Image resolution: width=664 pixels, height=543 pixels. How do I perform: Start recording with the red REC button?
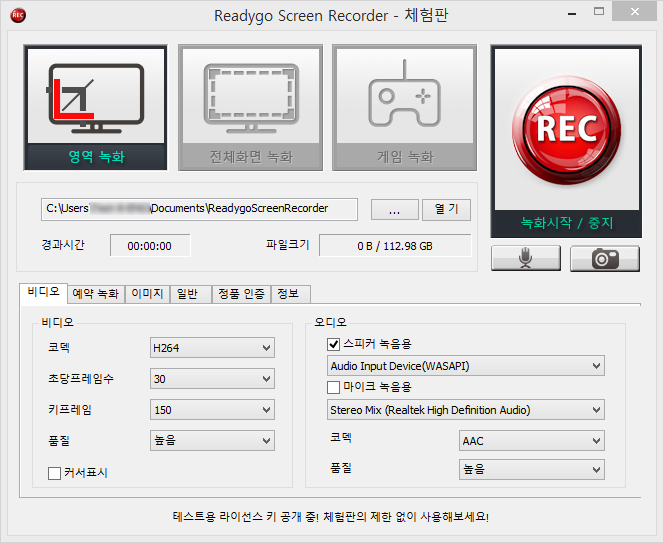566,130
